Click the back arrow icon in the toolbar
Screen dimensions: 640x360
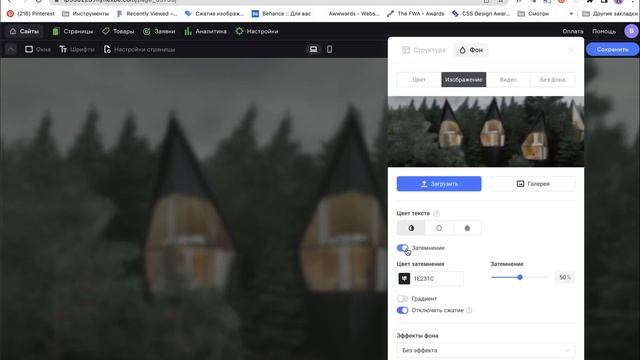[11, 49]
